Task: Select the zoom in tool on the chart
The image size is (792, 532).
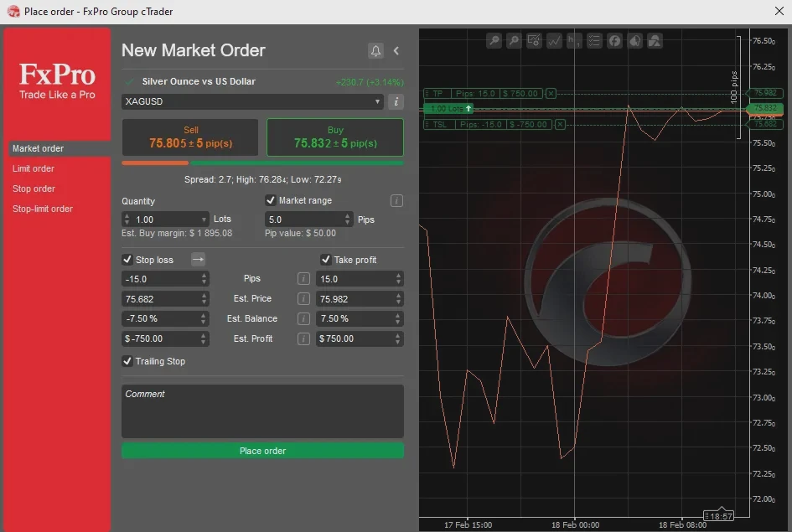Action: coord(514,41)
